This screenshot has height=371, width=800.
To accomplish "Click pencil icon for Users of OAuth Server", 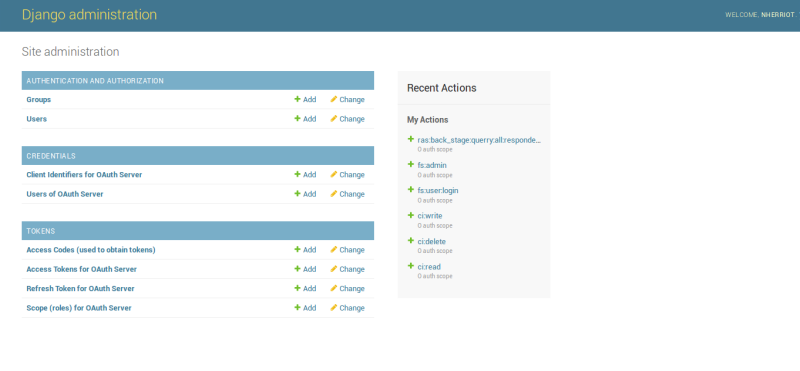I will tap(334, 193).
